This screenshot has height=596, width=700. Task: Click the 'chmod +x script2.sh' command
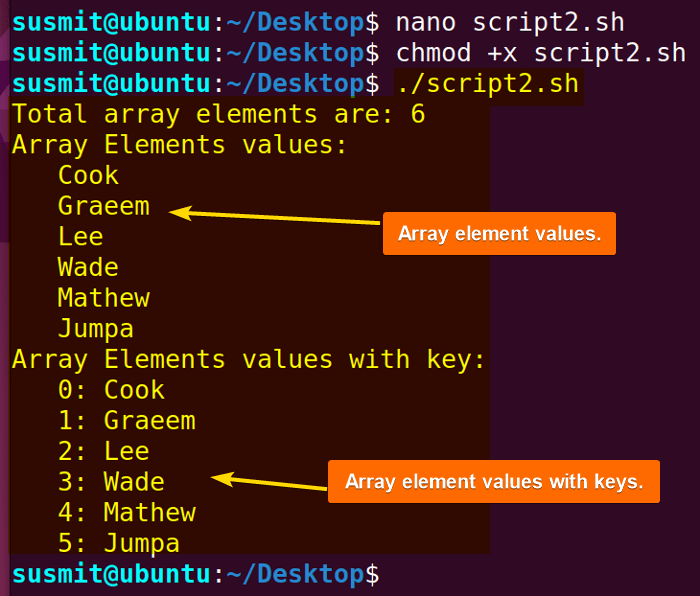click(540, 53)
